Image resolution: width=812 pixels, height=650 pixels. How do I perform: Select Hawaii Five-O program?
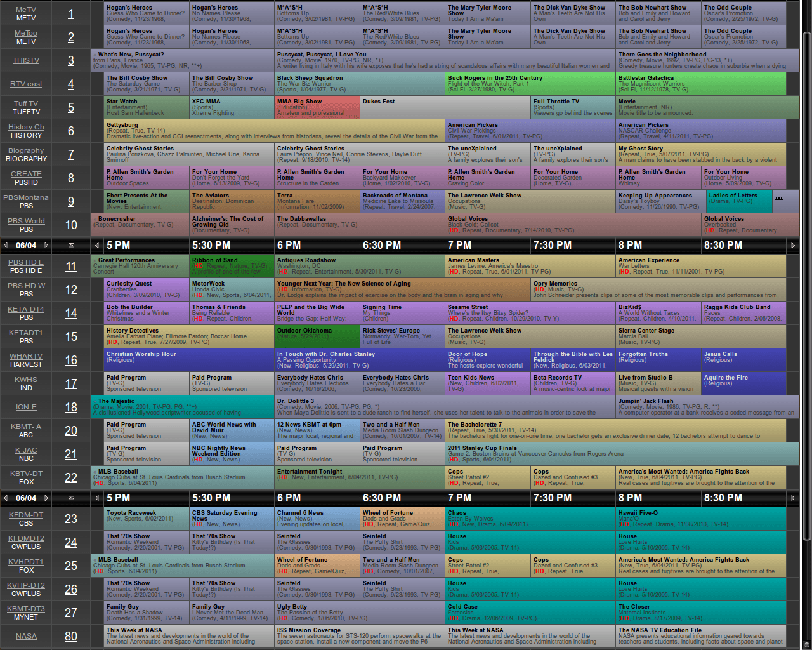tap(701, 519)
